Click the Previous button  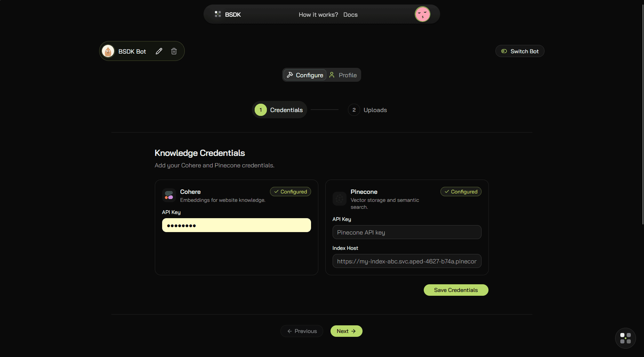point(302,331)
